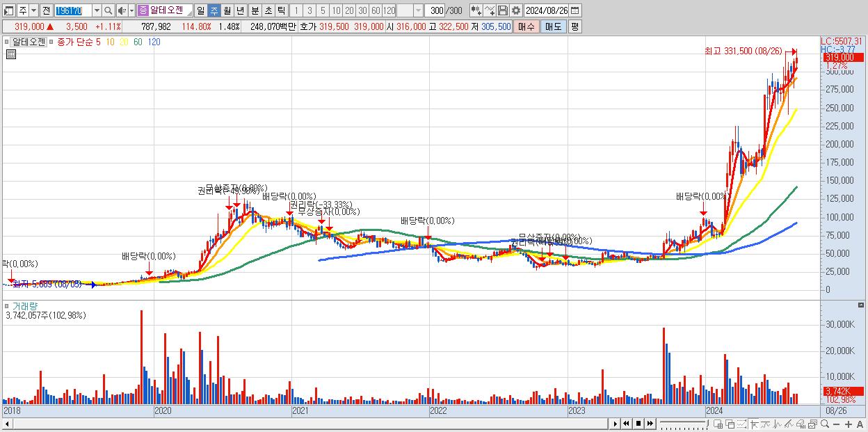Viewport: 868px width, 432px height.
Task: Click the stock code input field 196170
Action: click(72, 10)
